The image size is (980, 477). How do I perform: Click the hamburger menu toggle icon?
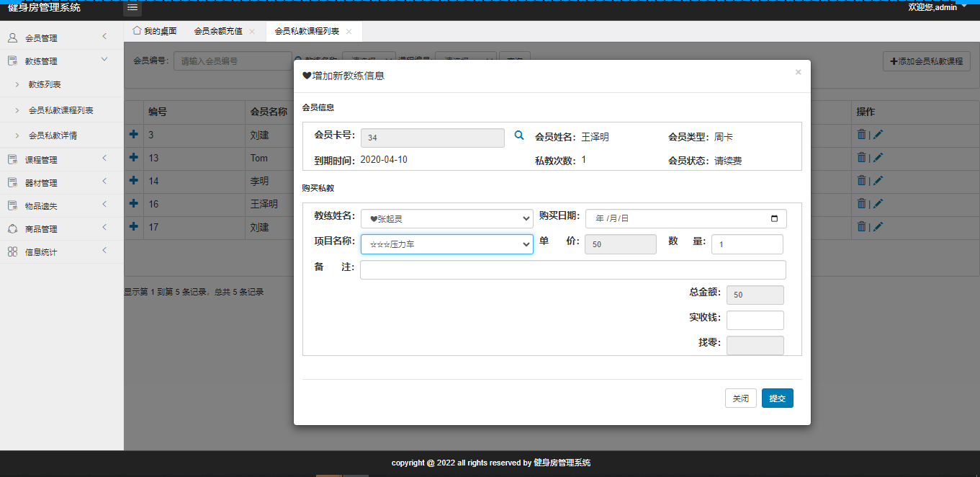point(132,7)
